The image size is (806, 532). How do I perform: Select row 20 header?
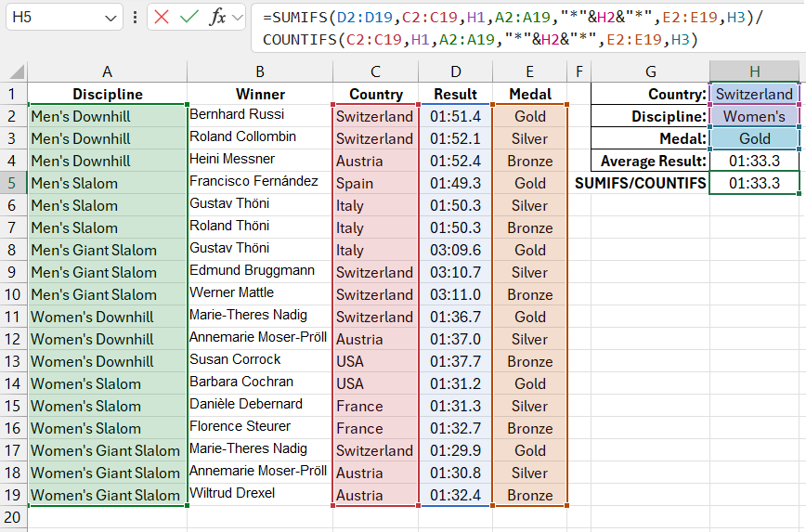pyautogui.click(x=13, y=517)
